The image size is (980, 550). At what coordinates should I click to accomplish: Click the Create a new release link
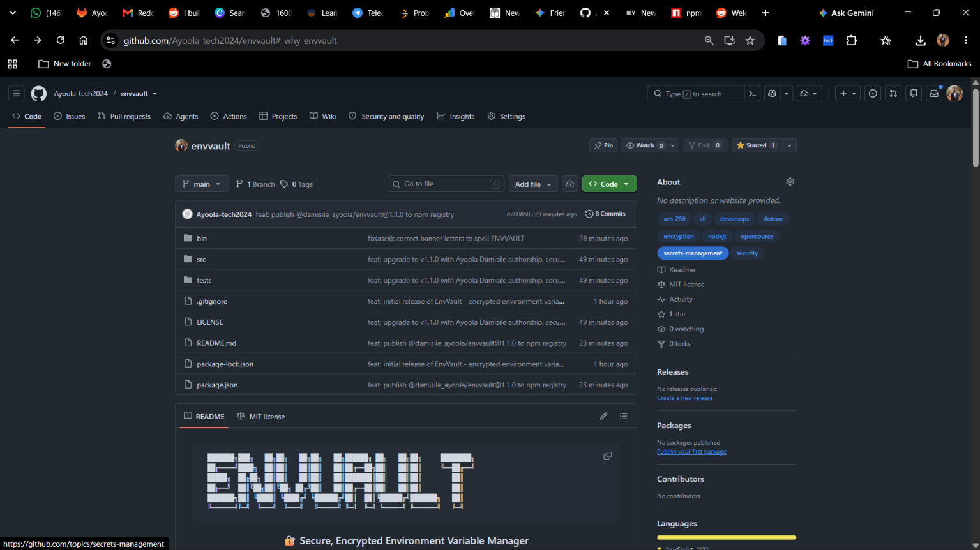pos(685,398)
